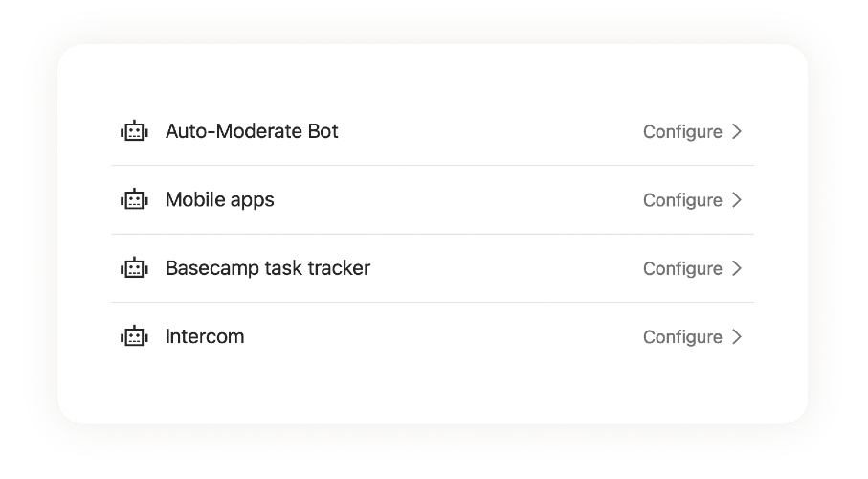868x479 pixels.
Task: Configure the Basecamp task tracker integration
Action: 682,269
